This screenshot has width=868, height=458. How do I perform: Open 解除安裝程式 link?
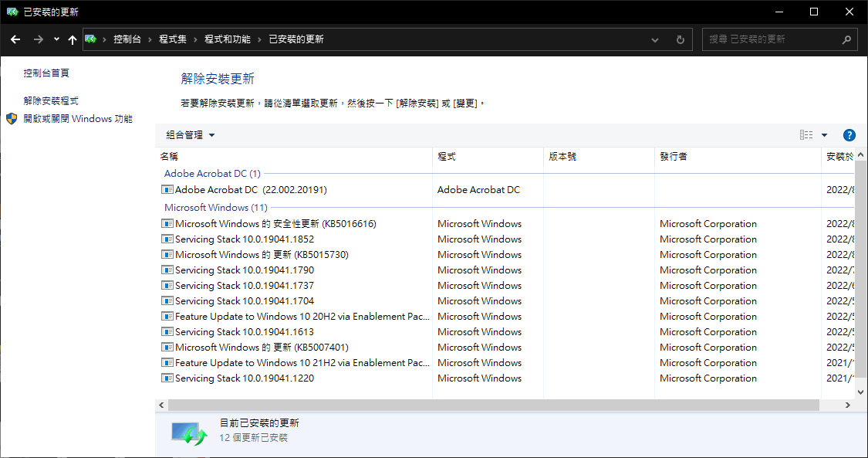click(x=51, y=101)
